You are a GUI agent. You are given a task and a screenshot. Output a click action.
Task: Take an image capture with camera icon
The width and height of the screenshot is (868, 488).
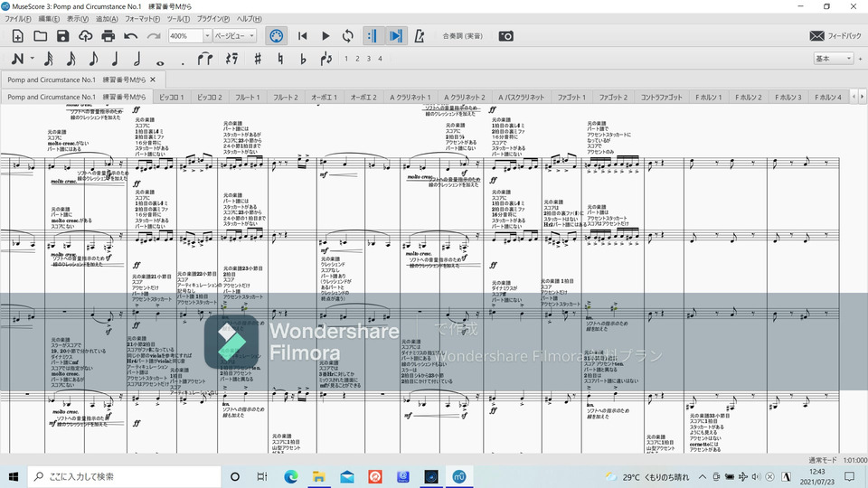click(x=506, y=36)
